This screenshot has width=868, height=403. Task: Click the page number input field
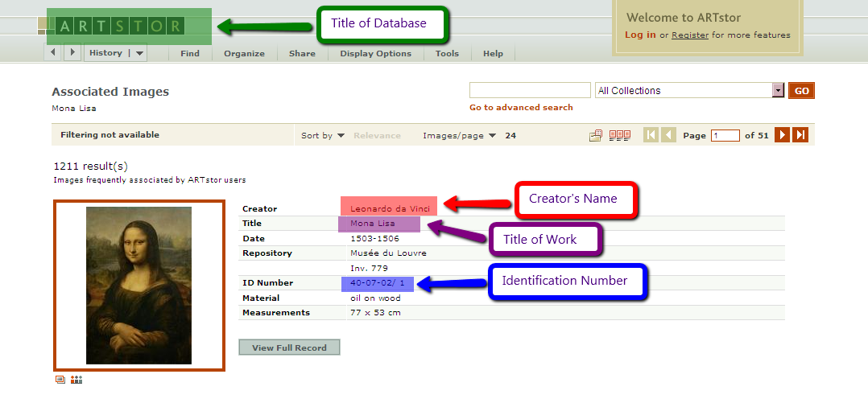725,135
